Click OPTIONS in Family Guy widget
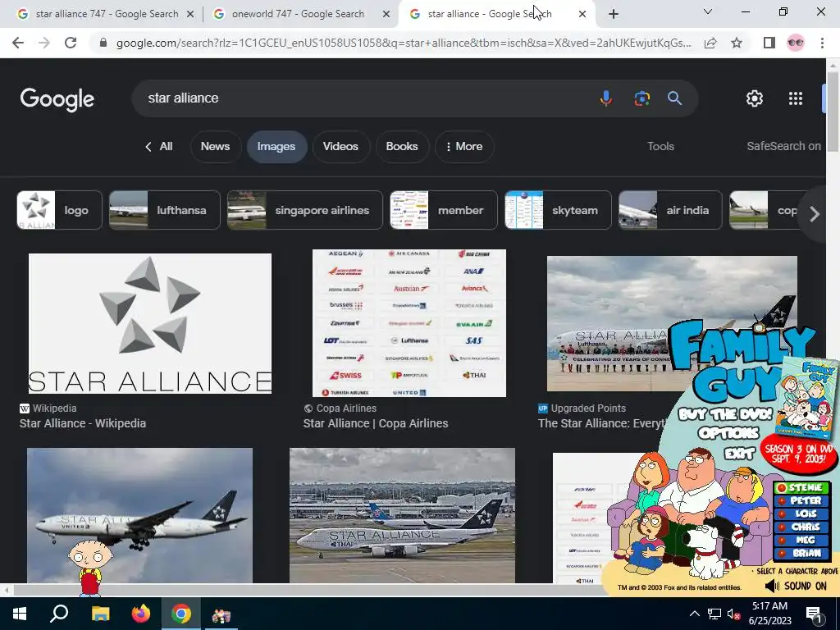Screen dimensions: 840x630 coord(728,433)
